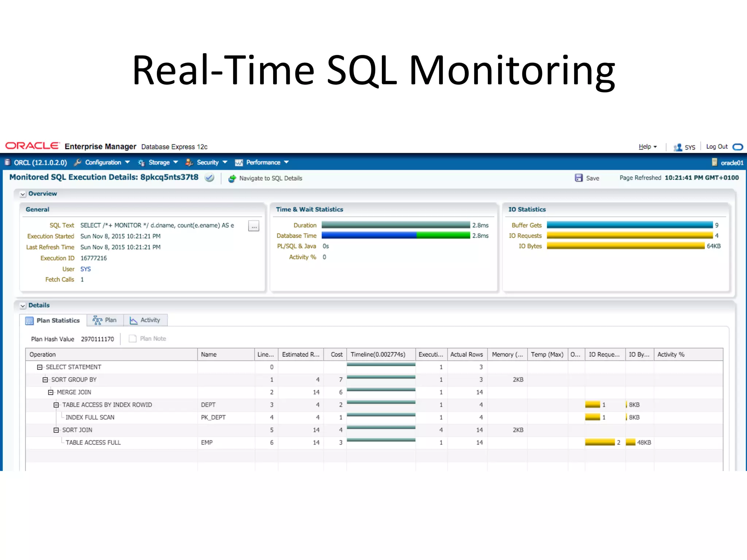Click the ORCL database icon
The width and height of the screenshot is (747, 560).
pos(8,162)
